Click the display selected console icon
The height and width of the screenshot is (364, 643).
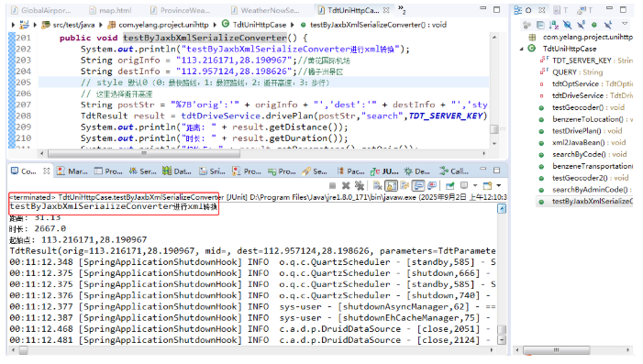464,185
